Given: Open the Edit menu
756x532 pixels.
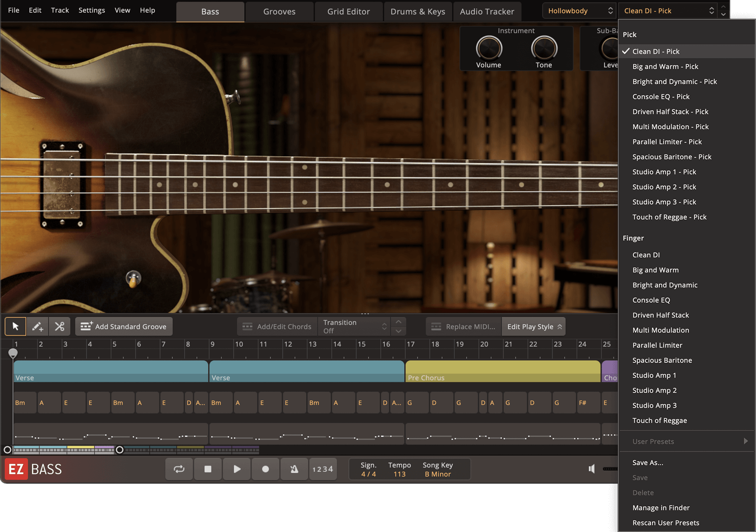Looking at the screenshot, I should coord(35,10).
